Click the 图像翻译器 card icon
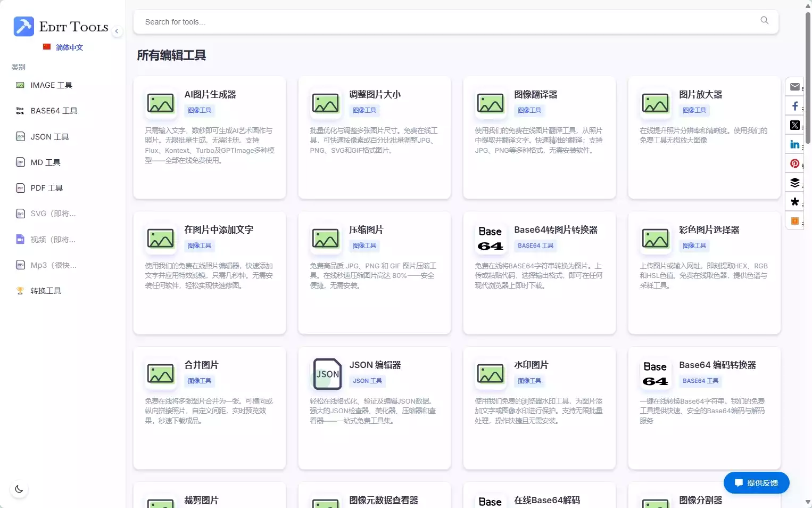Viewport: 812px width, 508px height. point(491,103)
